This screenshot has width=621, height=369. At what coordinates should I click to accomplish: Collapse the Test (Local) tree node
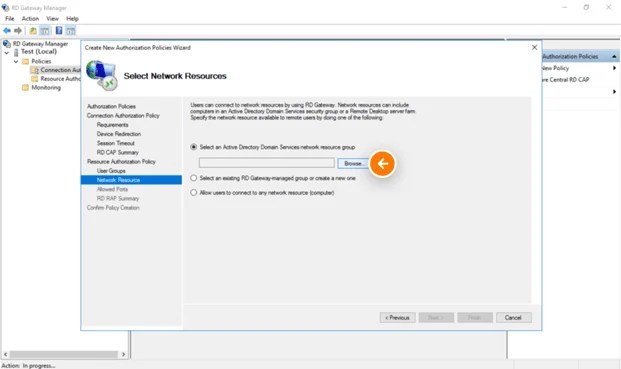[x=7, y=52]
